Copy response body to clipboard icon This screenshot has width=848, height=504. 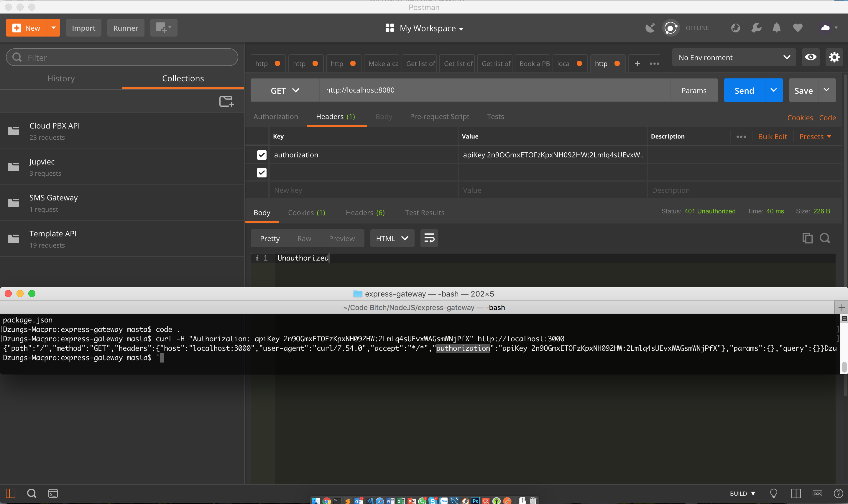coord(807,238)
